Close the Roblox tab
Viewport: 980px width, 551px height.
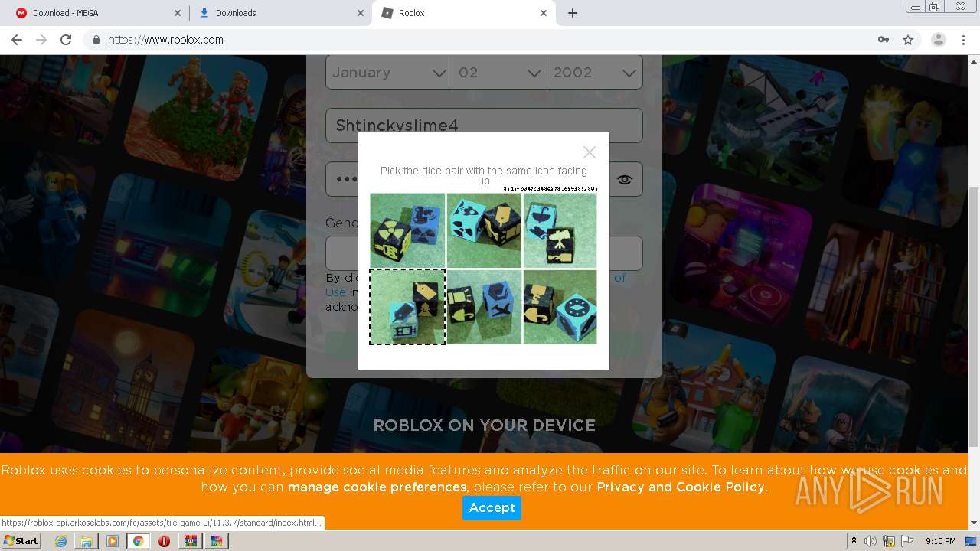pos(544,13)
